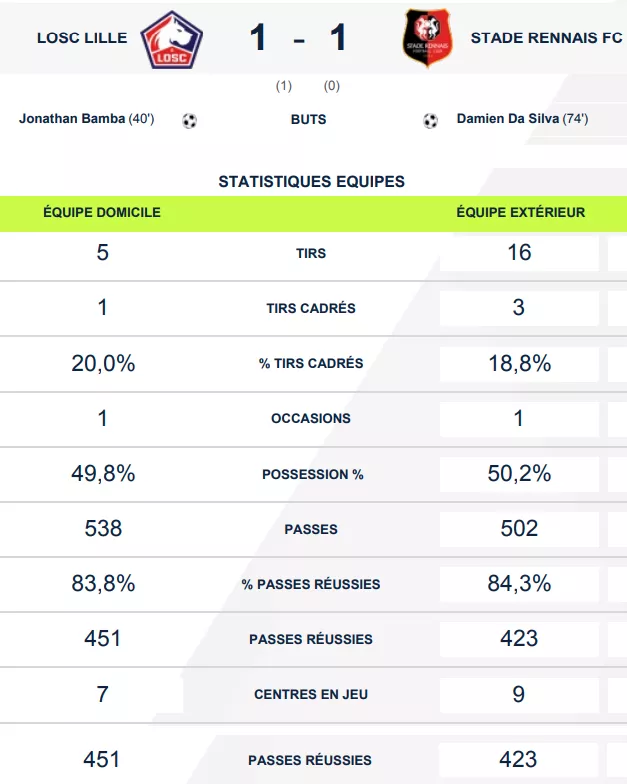Viewport: 627px width, 784px height.
Task: Click the away team's 16 shots value
Action: (519, 253)
